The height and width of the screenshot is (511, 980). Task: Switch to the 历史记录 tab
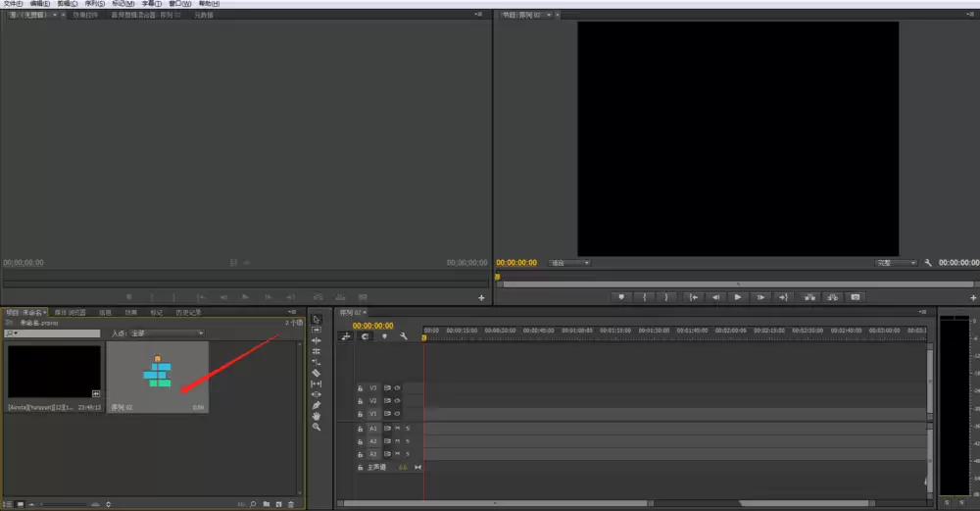tap(188, 312)
